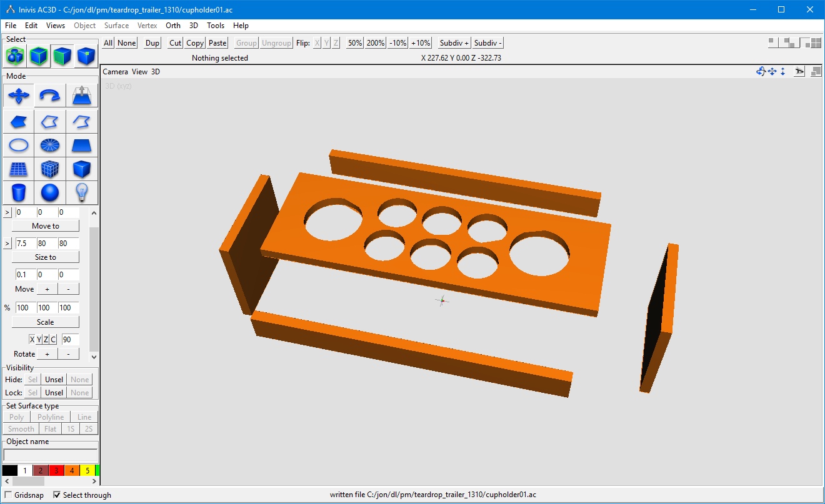
Task: Click the Dup button
Action: click(152, 42)
